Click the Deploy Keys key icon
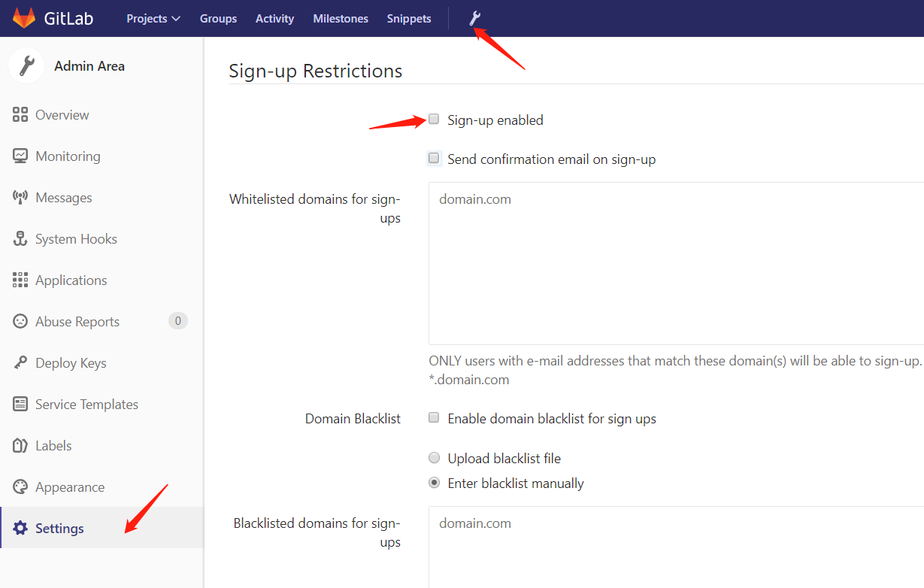Viewport: 924px width, 588px height. tap(20, 363)
